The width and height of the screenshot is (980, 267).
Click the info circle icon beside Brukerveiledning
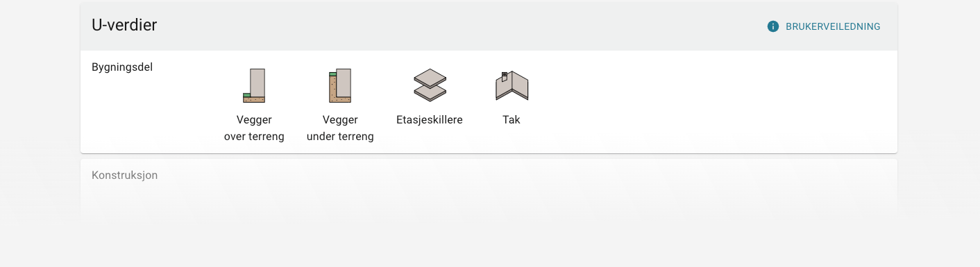773,26
